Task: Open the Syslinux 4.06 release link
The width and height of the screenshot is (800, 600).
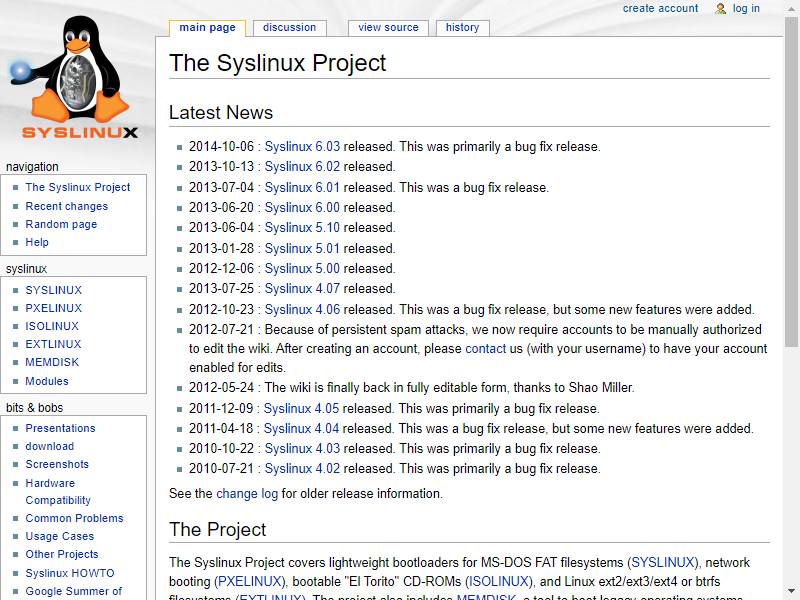Action: (302, 310)
